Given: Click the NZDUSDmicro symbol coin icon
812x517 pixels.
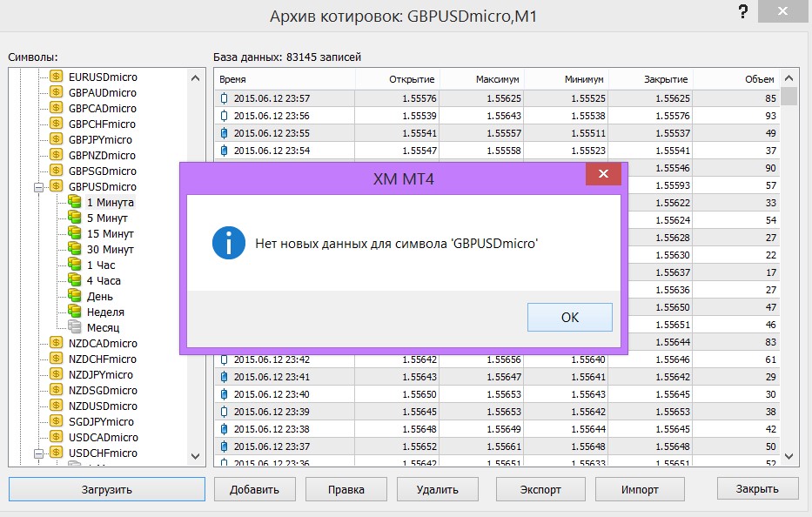Looking at the screenshot, I should [56, 406].
